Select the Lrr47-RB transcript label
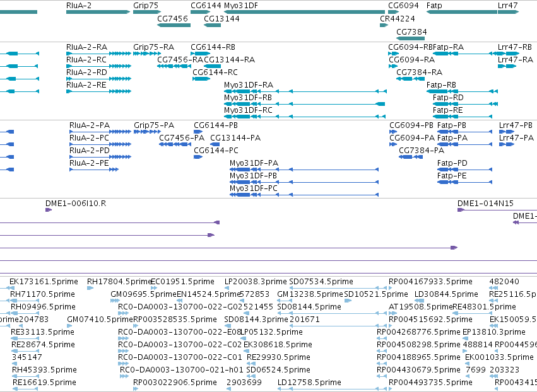This screenshot has width=537, height=392. (515, 47)
